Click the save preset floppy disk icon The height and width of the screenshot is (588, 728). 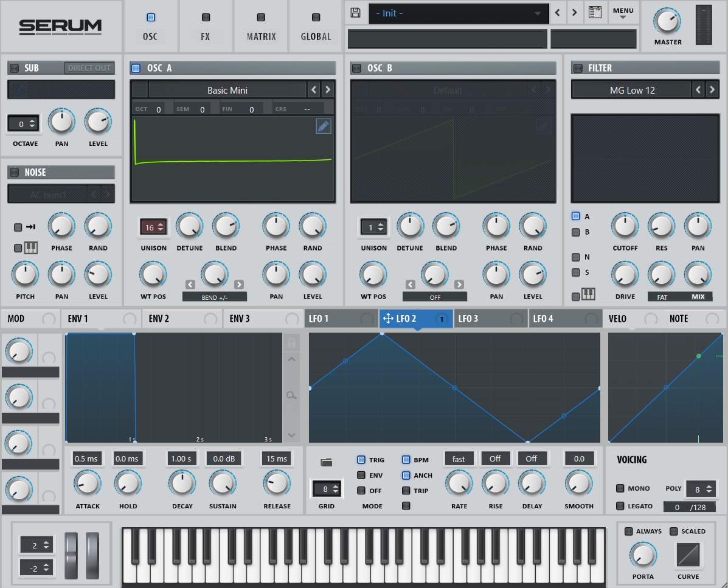pos(355,13)
